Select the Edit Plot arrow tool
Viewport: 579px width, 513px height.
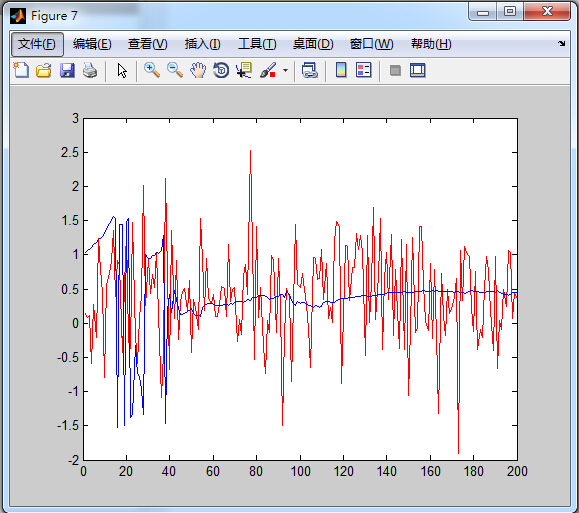click(x=122, y=70)
